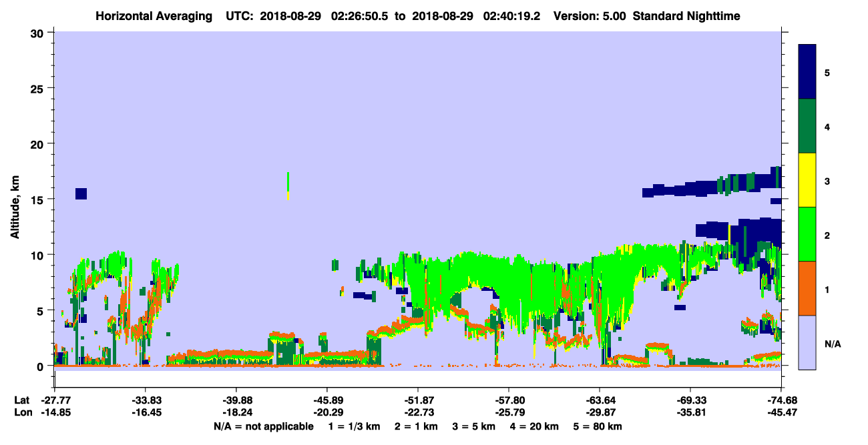Click latitude value '-63.64'

click(600, 400)
